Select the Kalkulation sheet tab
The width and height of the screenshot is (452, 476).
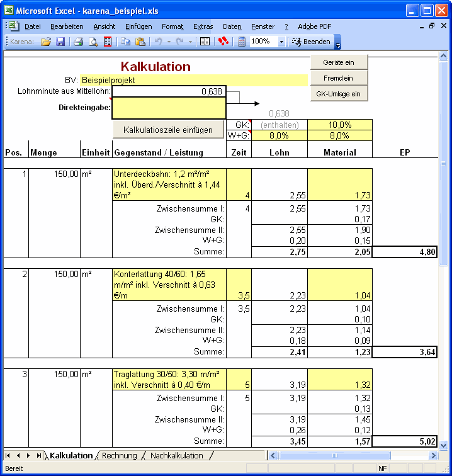click(x=71, y=455)
